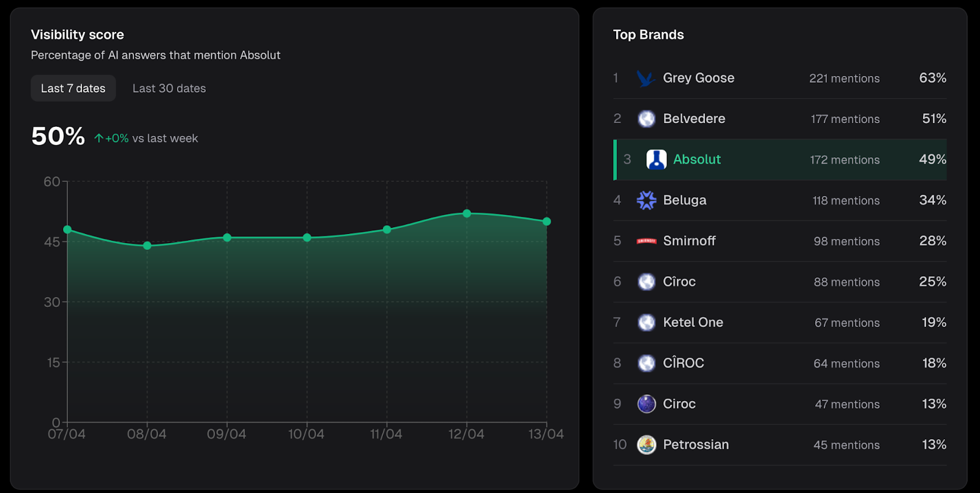The image size is (980, 493).
Task: Click the 18% share value
Action: point(934,363)
